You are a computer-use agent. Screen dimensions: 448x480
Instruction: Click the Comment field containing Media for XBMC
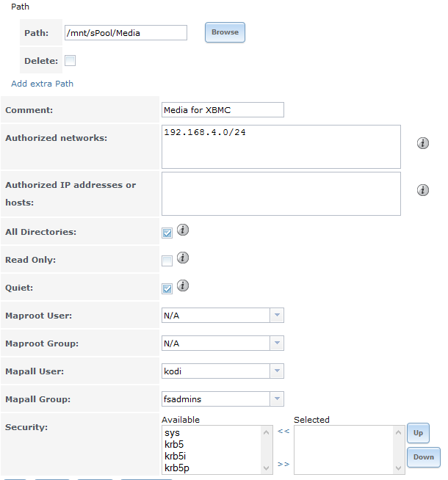click(223, 110)
